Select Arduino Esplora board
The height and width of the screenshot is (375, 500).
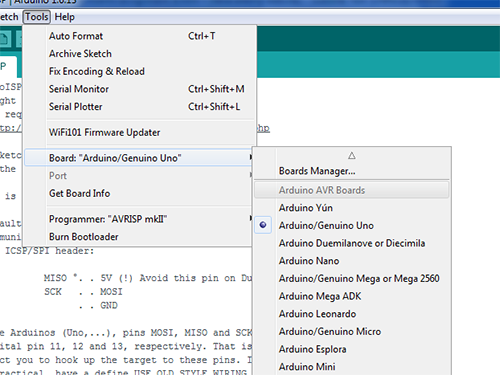click(352, 349)
